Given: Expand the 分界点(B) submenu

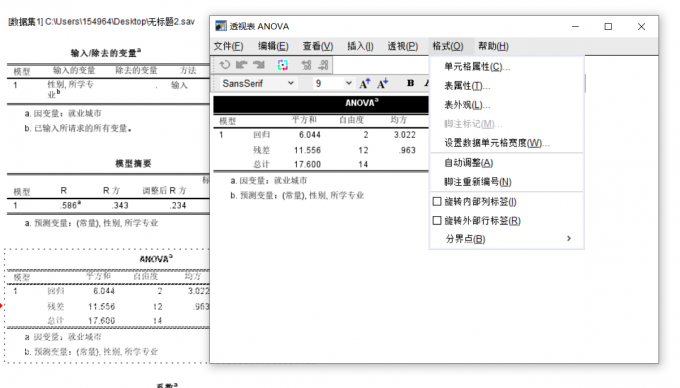Looking at the screenshot, I should (507, 239).
